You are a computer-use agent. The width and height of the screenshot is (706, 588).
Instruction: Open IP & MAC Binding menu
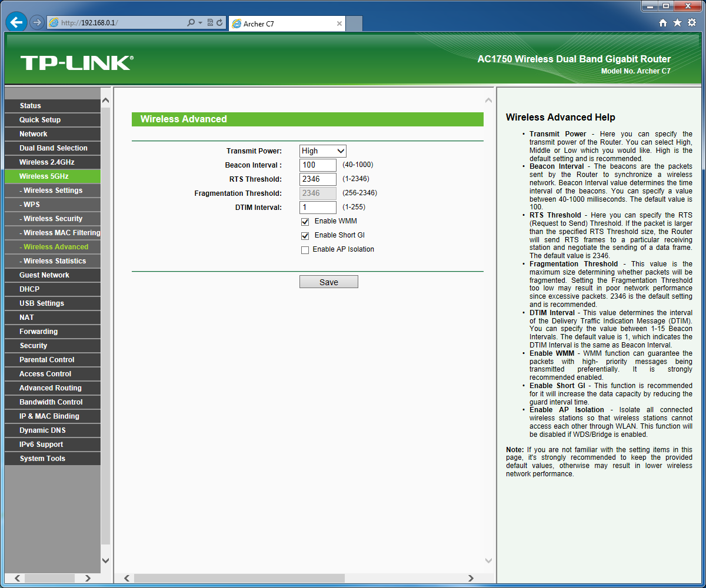[x=52, y=416]
